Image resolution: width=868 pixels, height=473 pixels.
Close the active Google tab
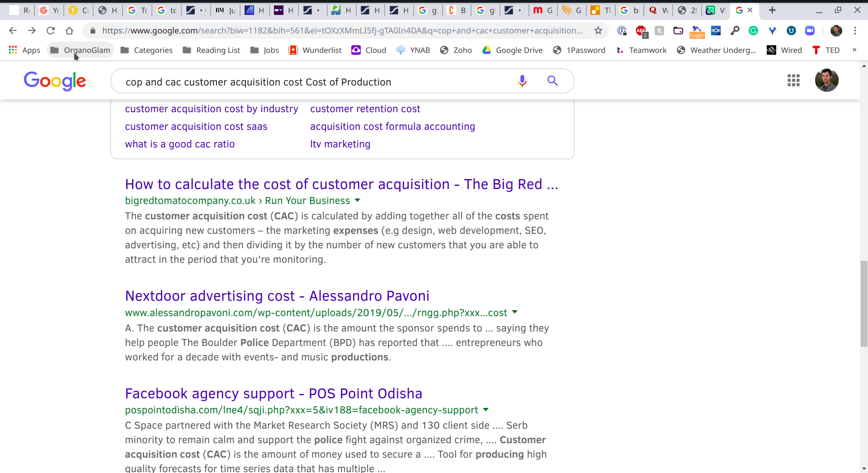[x=750, y=10]
